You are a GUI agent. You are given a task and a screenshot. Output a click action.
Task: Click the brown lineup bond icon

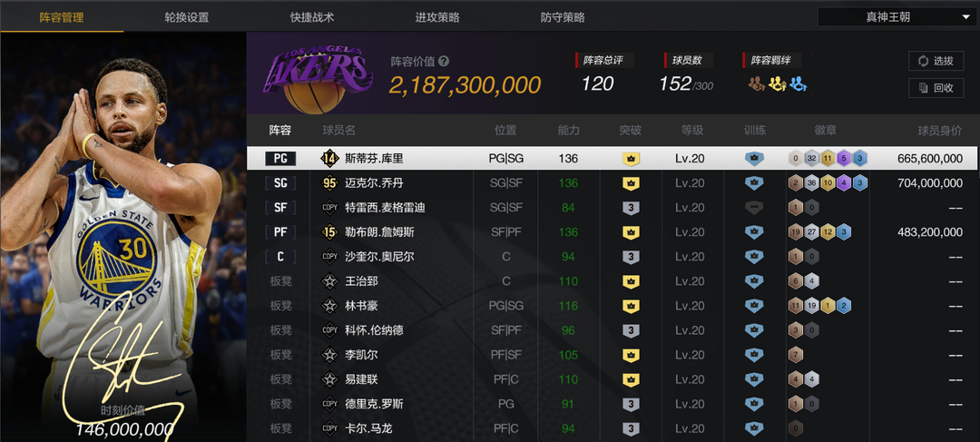(756, 83)
